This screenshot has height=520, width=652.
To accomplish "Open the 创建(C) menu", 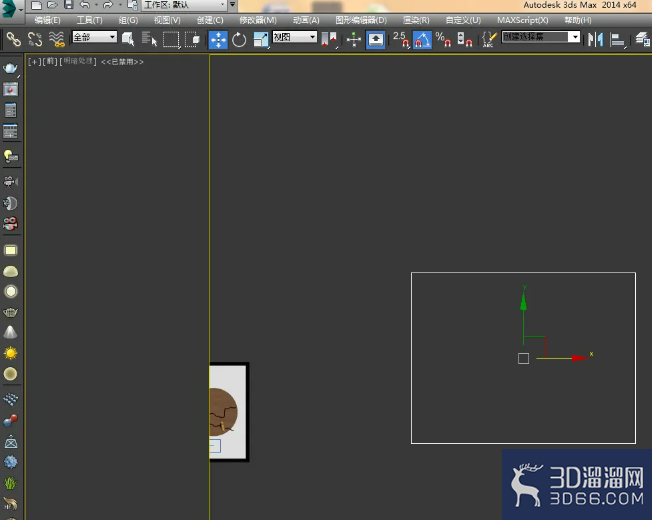I will [x=210, y=20].
